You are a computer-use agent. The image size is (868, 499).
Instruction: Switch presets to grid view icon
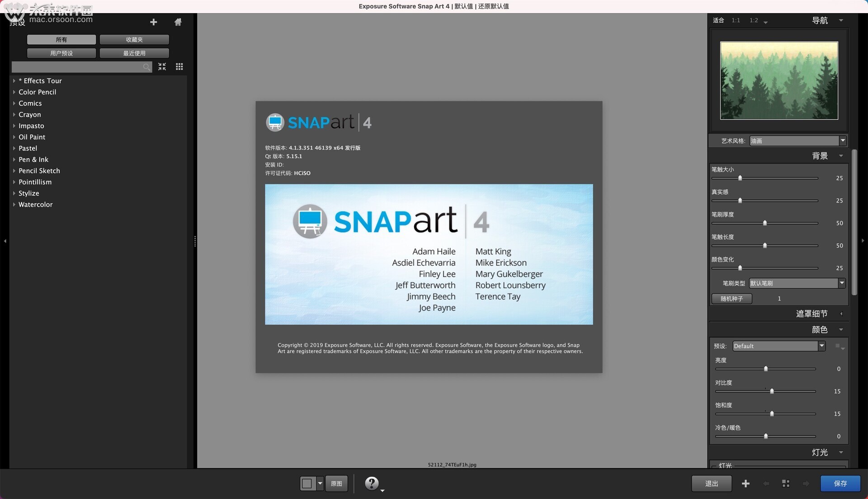point(179,67)
